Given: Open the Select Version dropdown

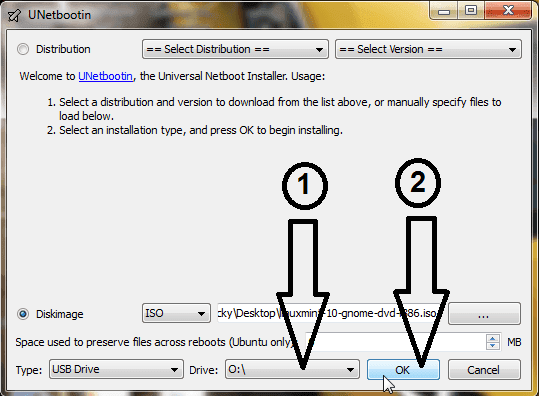Looking at the screenshot, I should coord(428,49).
